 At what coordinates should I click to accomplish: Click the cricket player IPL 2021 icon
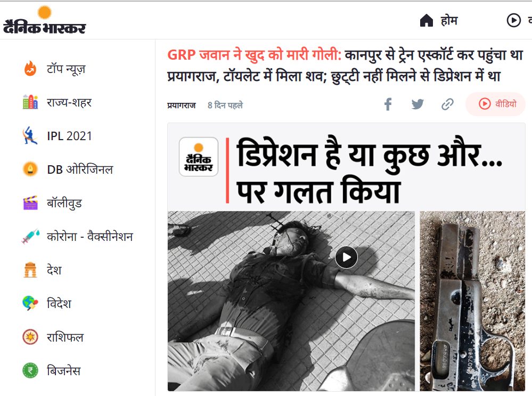coord(30,135)
